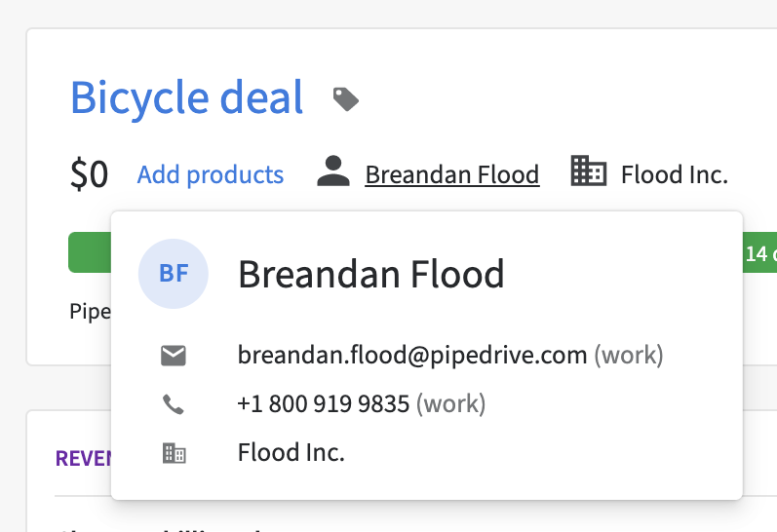Click phone number +1 800 919 9835
The image size is (777, 532).
(324, 403)
